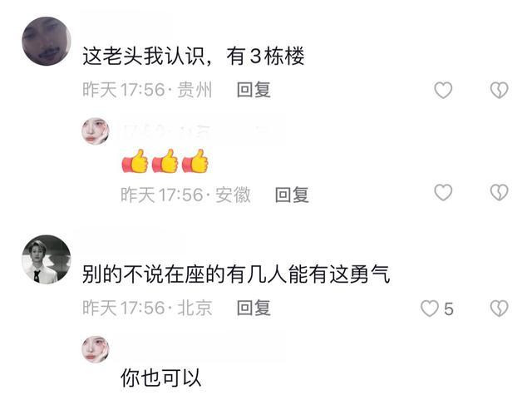Reply to the Beijing comment via 回复
Viewport: 532px width, 395px height.
[x=254, y=309]
